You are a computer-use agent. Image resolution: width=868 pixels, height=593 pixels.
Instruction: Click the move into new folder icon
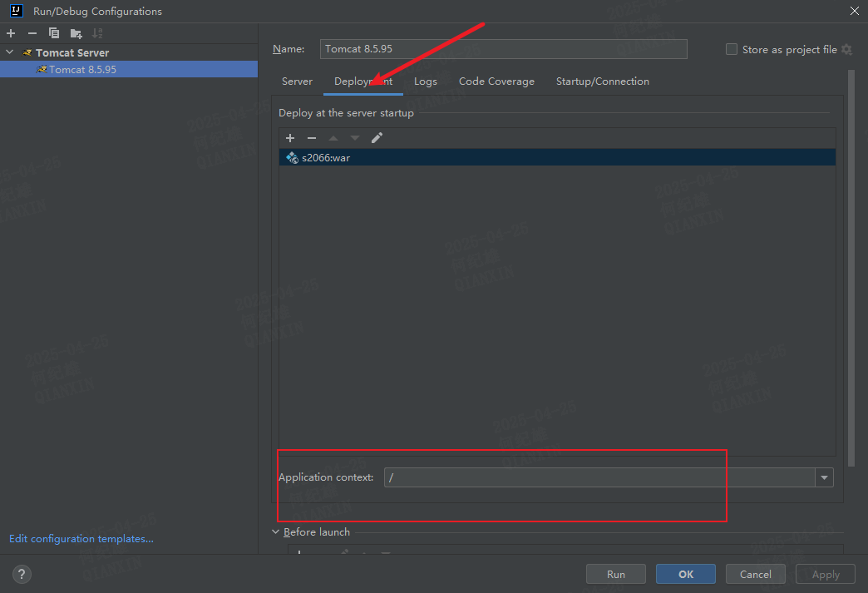[76, 34]
